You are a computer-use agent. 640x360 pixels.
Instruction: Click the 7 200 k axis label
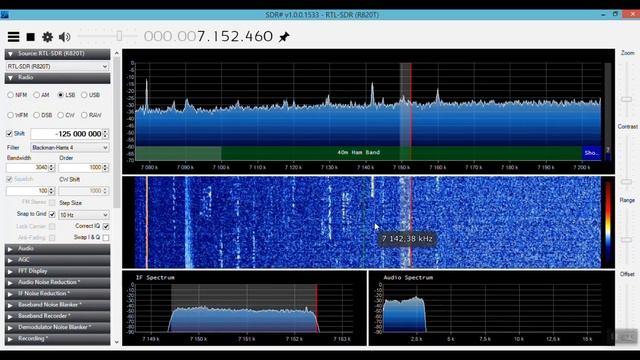coord(581,167)
